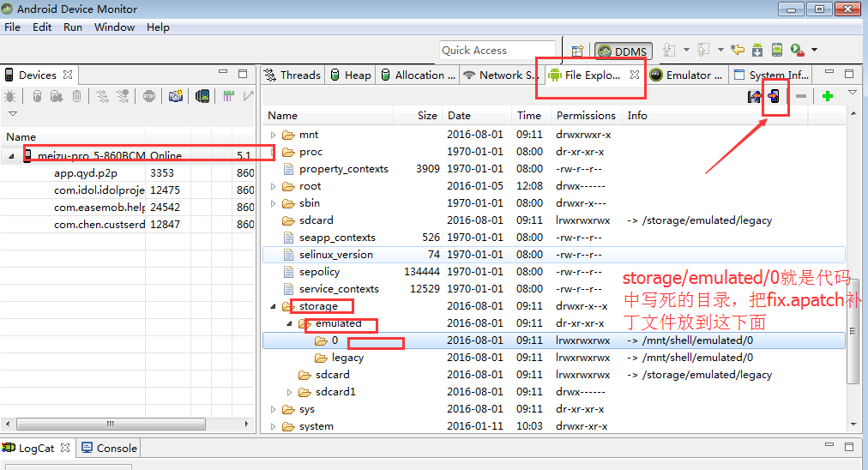Select the com.easemob process row
The image size is (868, 470).
coord(128,207)
